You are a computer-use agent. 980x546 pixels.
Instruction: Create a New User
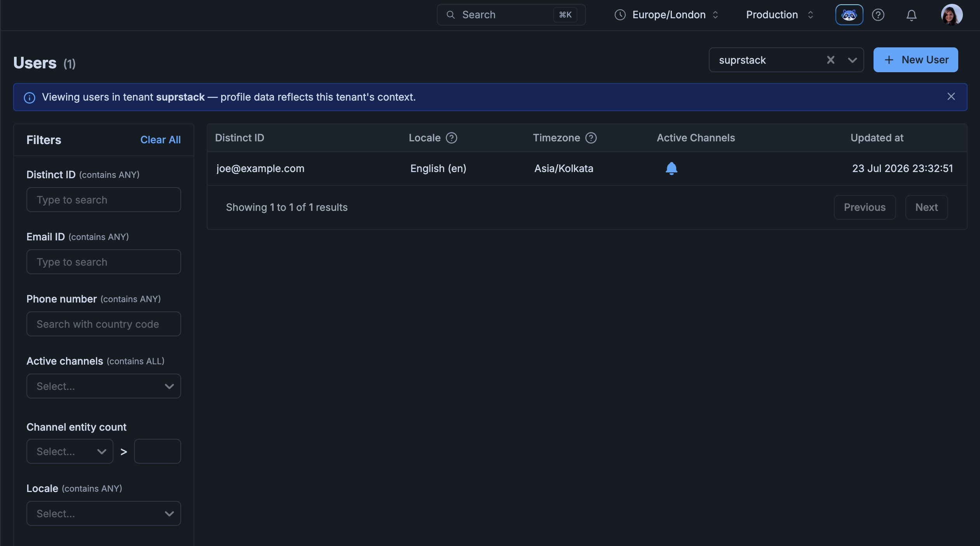(x=915, y=60)
